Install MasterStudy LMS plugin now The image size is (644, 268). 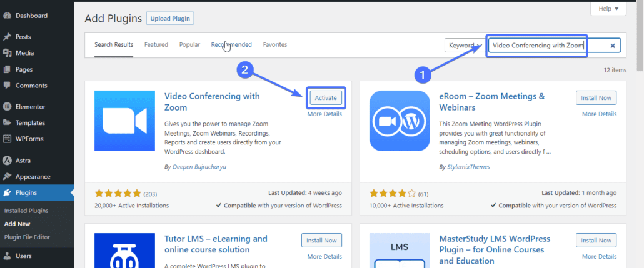596,240
